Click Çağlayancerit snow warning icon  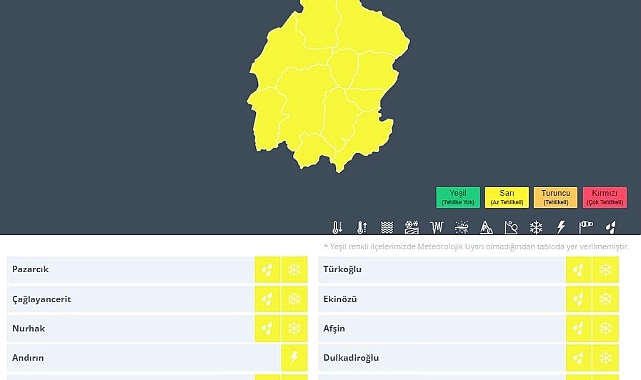294,299
